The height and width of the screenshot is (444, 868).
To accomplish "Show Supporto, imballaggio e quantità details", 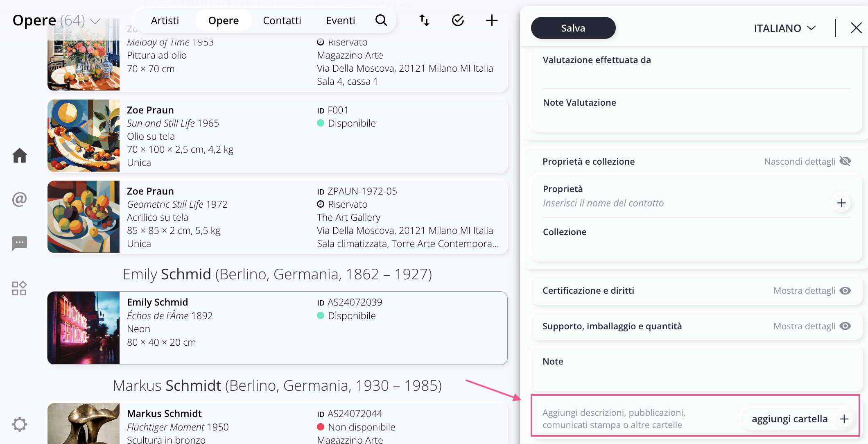I will (811, 326).
